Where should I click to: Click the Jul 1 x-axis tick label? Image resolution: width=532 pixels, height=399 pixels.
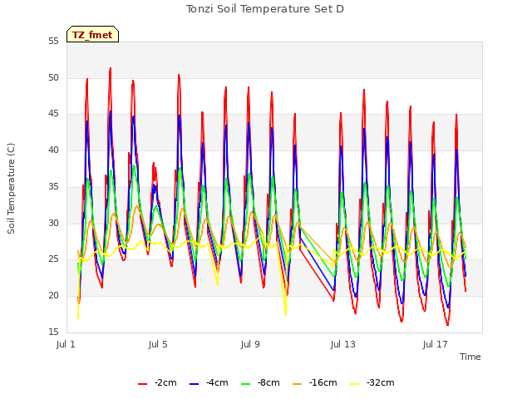66,345
